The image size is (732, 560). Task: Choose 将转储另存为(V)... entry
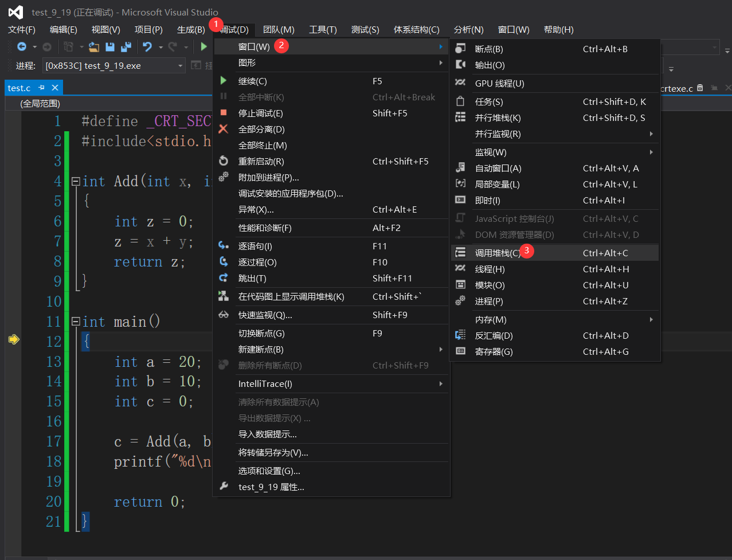[x=331, y=452]
